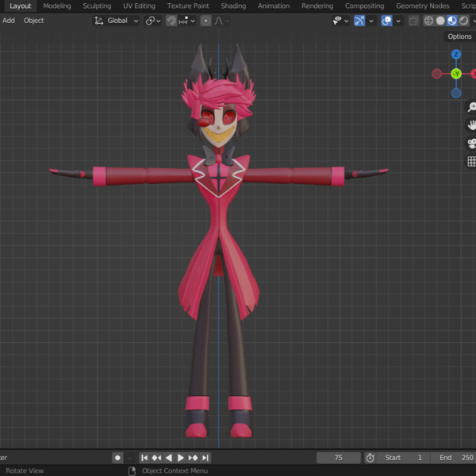Click the Object Context Menu status text
476x476 pixels.
tap(175, 470)
